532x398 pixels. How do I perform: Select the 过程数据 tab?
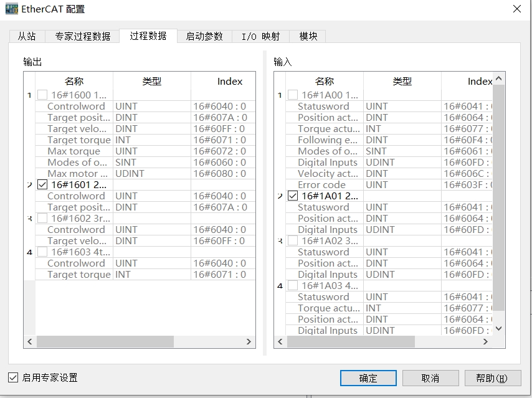148,36
